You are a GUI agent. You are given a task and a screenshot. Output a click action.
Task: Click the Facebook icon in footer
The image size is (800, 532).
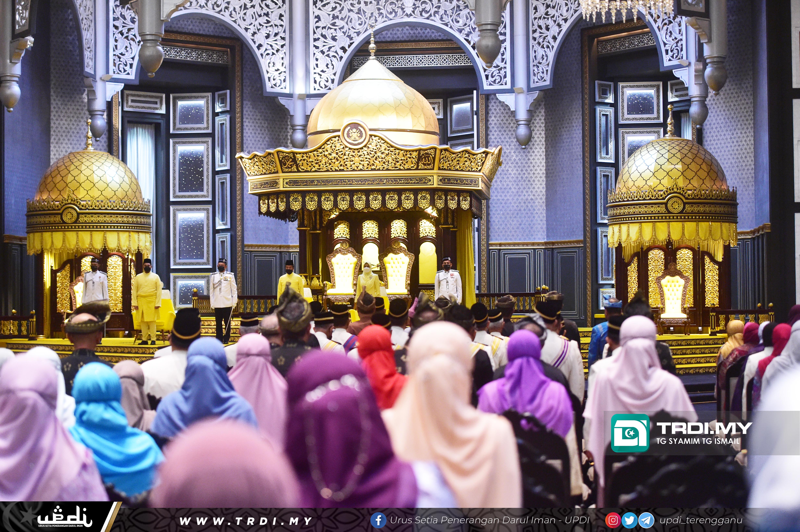(378, 520)
